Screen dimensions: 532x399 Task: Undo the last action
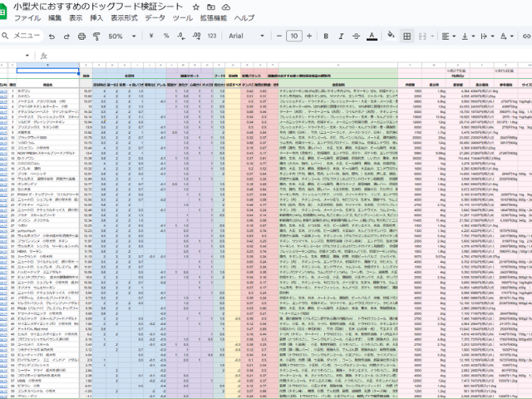[52, 36]
